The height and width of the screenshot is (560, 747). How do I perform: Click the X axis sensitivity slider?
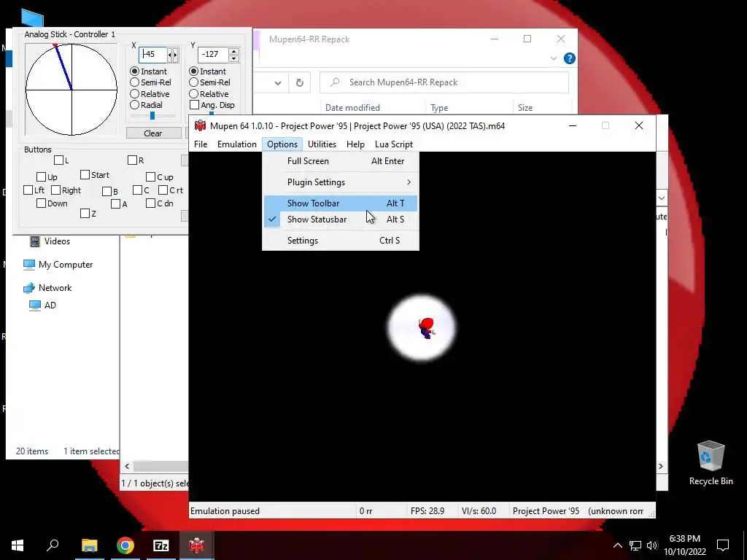tap(152, 116)
